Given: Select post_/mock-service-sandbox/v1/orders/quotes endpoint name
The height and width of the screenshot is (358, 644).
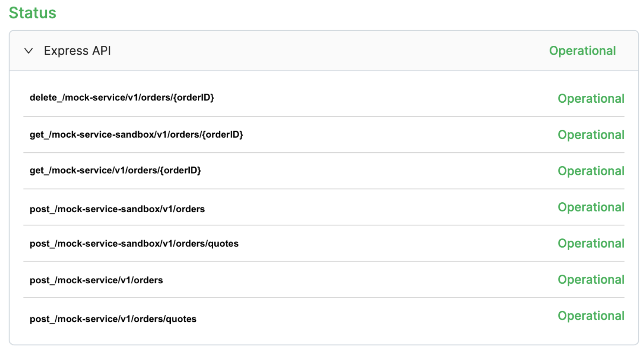Looking at the screenshot, I should pos(134,244).
